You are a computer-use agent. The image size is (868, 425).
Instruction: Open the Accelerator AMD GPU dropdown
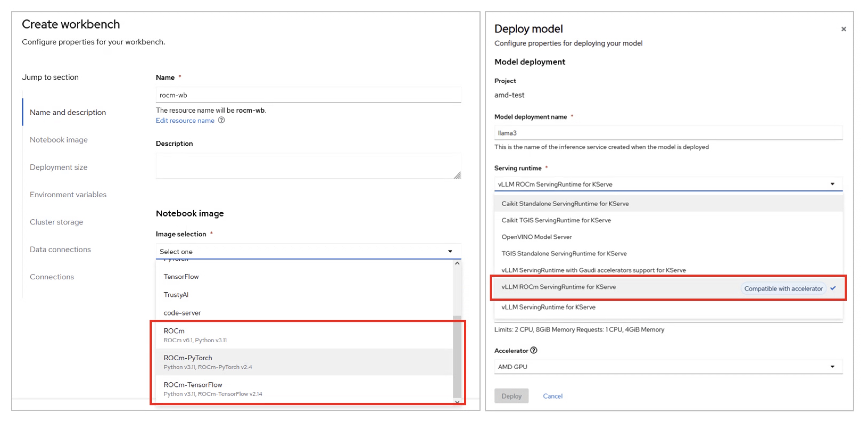point(668,367)
